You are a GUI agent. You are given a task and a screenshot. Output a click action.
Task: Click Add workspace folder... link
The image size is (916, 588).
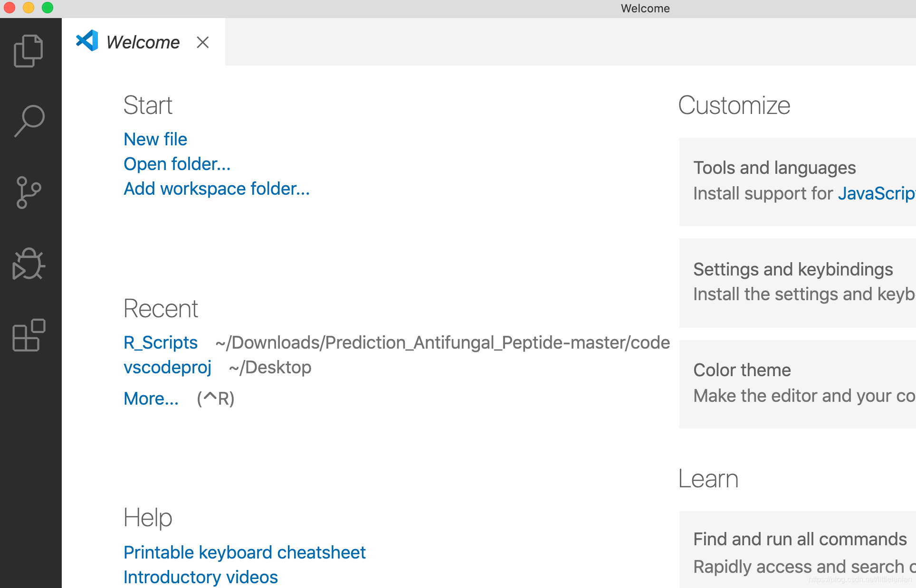[217, 189]
